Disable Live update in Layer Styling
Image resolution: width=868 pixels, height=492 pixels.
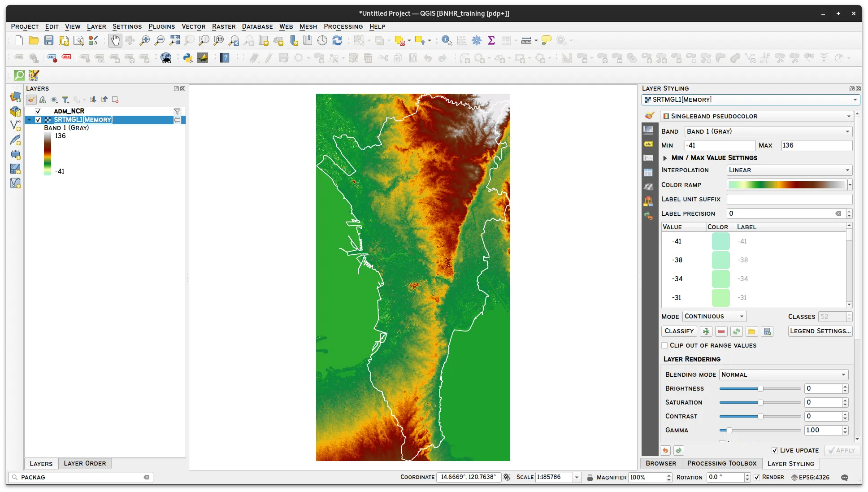tap(774, 450)
